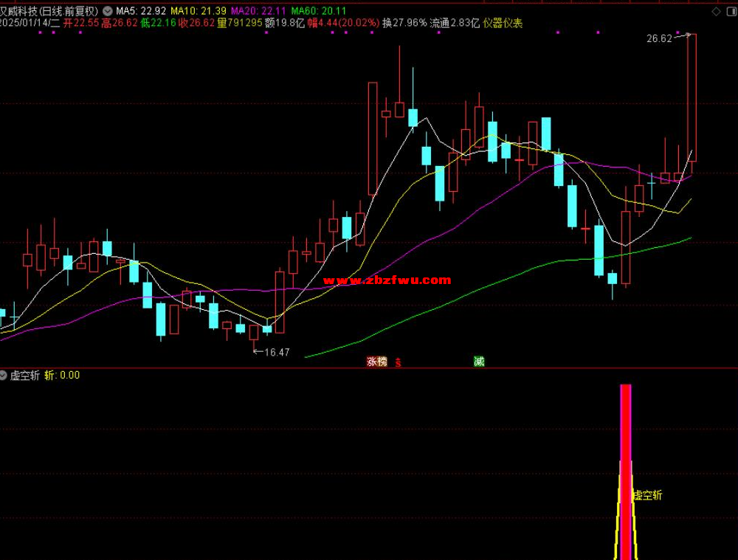The width and height of the screenshot is (738, 560).
Task: Click the 16.47 lowest price annotation
Action: [x=277, y=352]
